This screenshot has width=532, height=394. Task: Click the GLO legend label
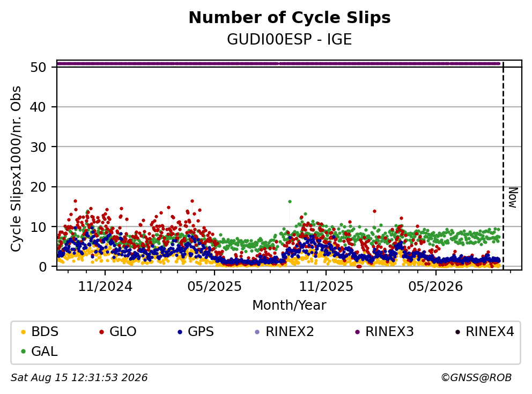coord(123,332)
